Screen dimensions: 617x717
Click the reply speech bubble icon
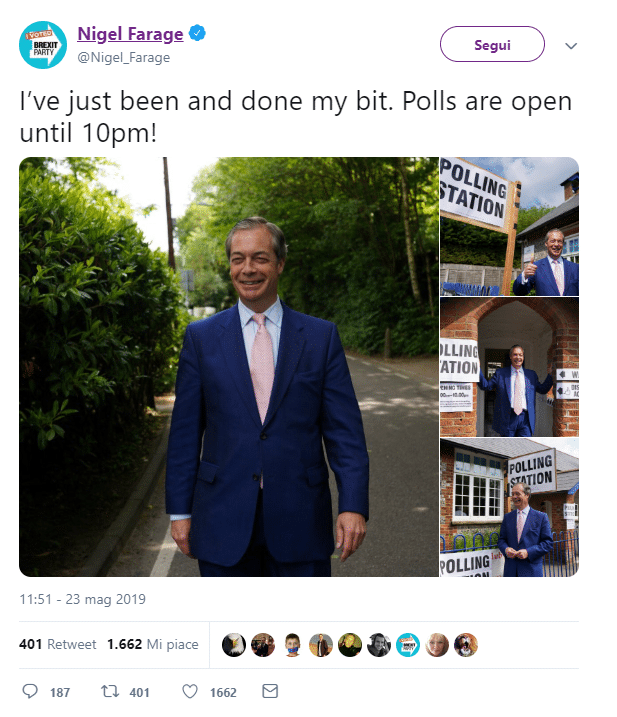[x=30, y=691]
